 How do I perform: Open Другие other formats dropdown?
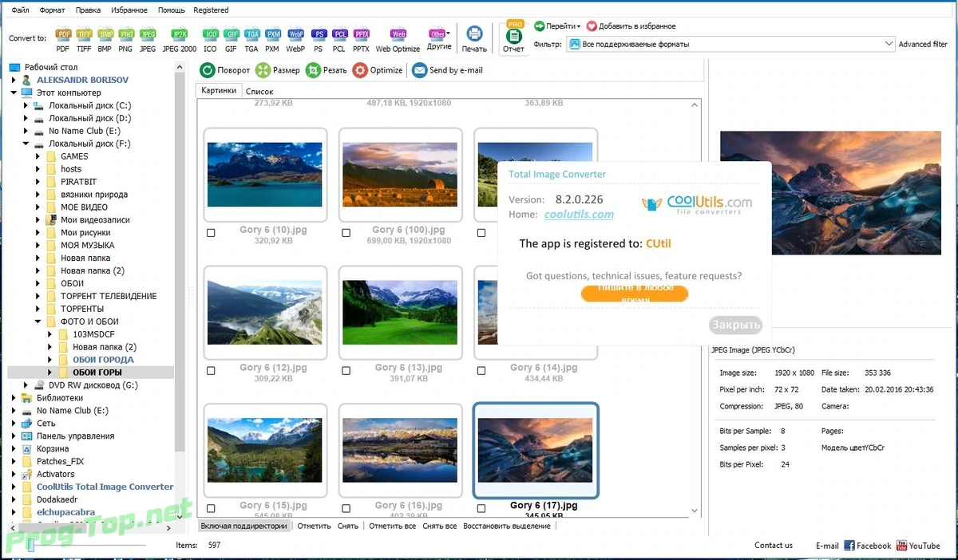click(439, 38)
